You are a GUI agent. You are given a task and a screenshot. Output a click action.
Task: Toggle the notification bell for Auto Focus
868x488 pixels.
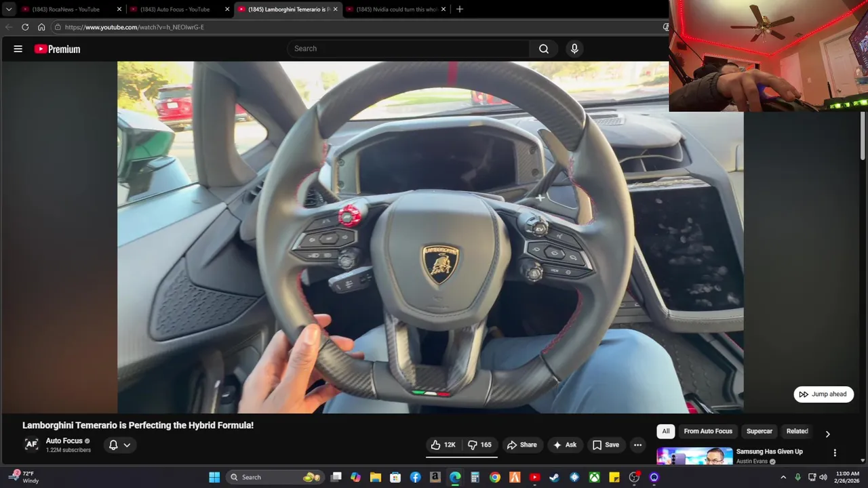[x=113, y=445]
